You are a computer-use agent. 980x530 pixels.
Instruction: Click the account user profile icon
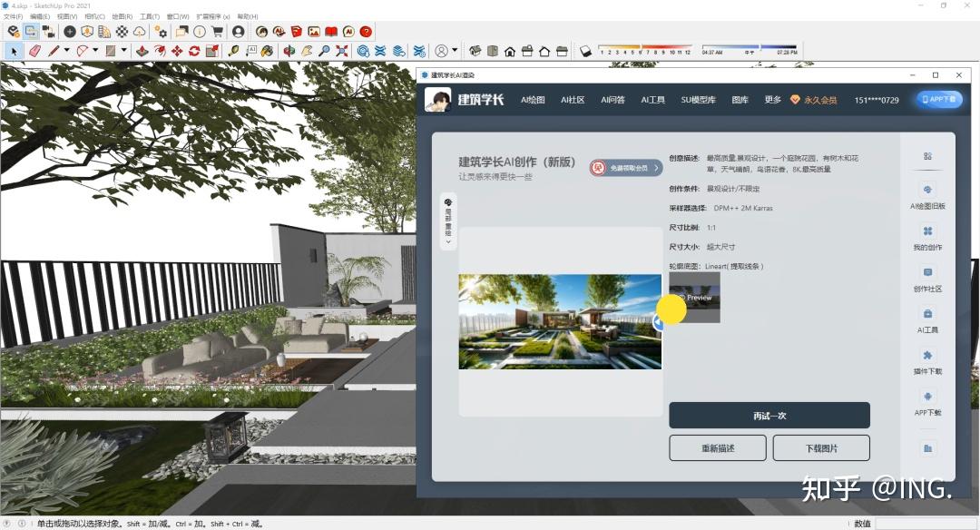click(238, 31)
